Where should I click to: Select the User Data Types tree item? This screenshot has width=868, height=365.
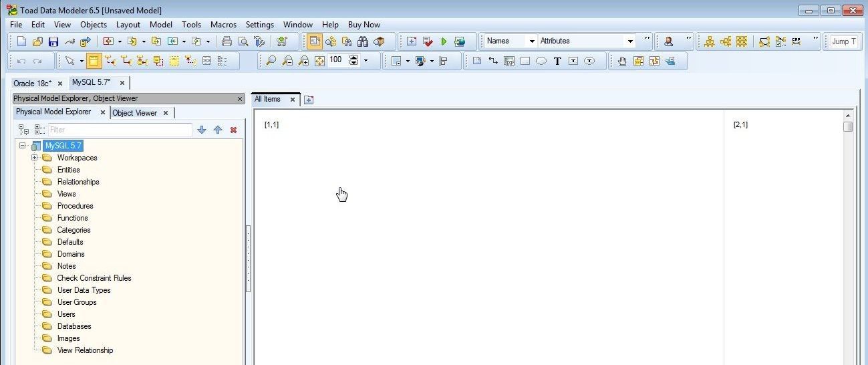tap(84, 290)
